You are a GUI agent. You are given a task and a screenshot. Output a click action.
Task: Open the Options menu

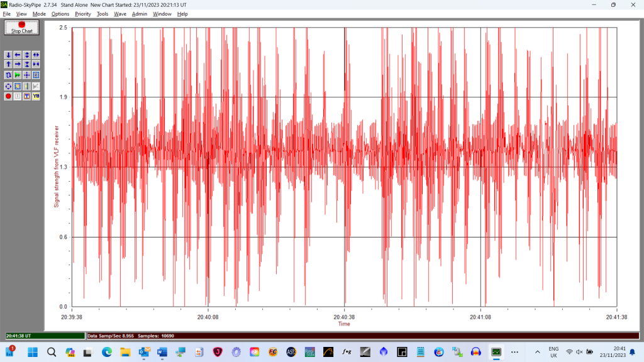pos(60,14)
